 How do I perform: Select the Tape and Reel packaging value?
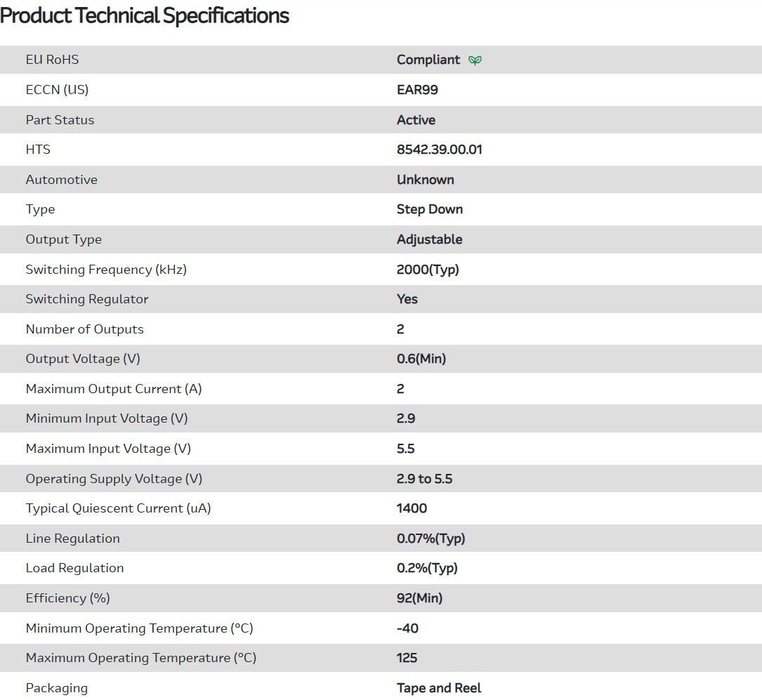(439, 688)
